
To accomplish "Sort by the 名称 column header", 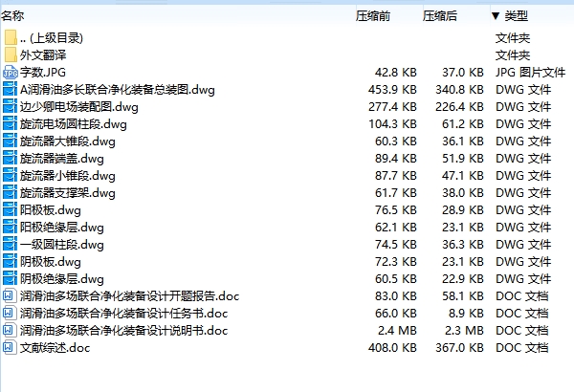I will tap(12, 15).
